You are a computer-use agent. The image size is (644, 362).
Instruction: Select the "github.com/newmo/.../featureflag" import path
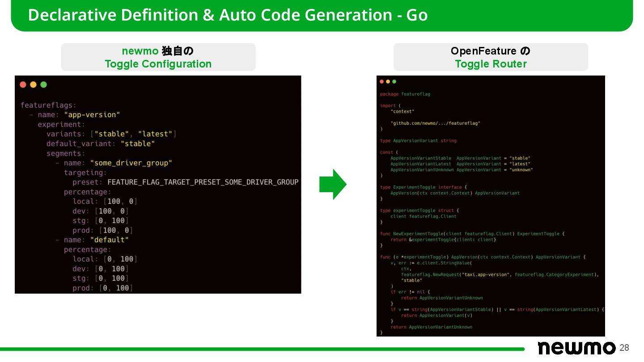pyautogui.click(x=436, y=123)
